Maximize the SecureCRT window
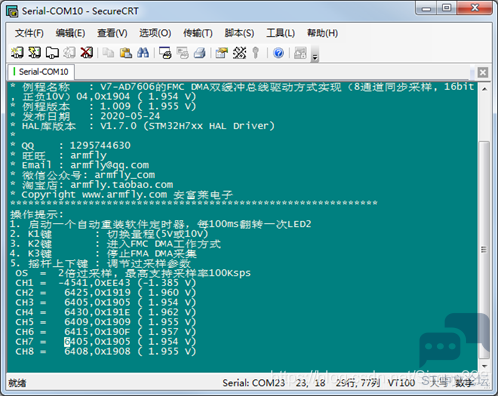The image size is (498, 396). point(446,8)
